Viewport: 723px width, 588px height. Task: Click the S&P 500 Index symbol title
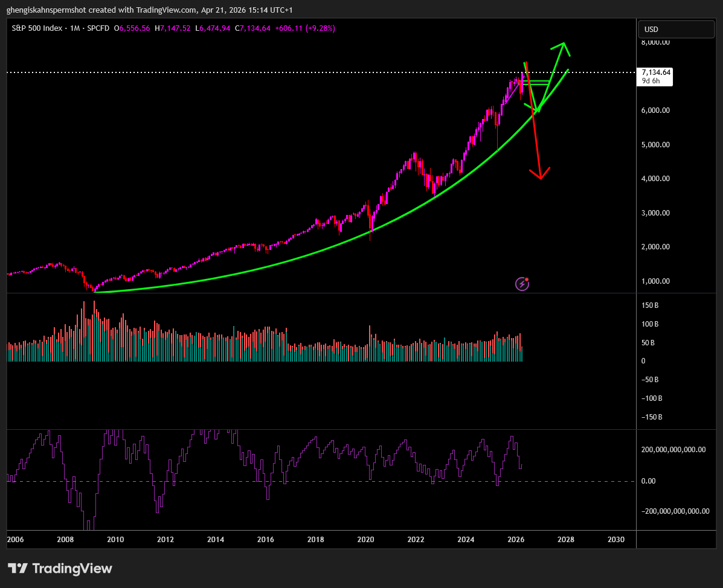tap(37, 28)
